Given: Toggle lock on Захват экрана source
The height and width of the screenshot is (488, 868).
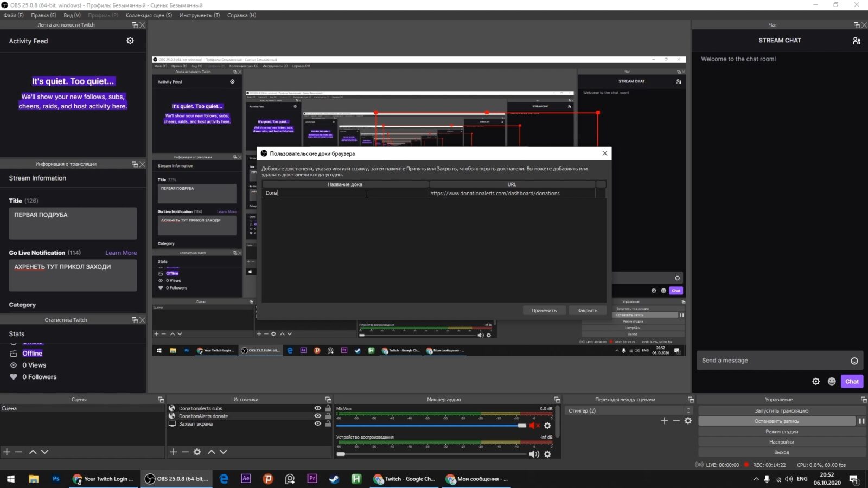Looking at the screenshot, I should 328,423.
